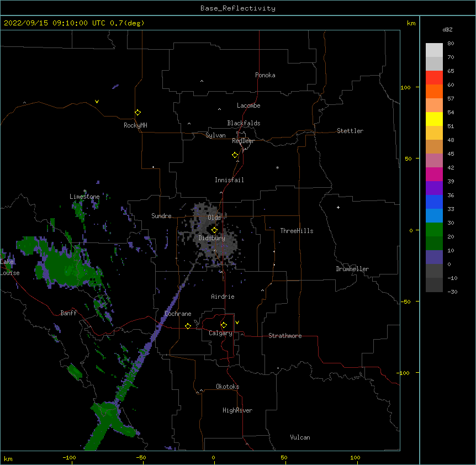This screenshot has height=465, width=476.
Task: Click the yellow V marker east of Calgary
Action: 237,323
